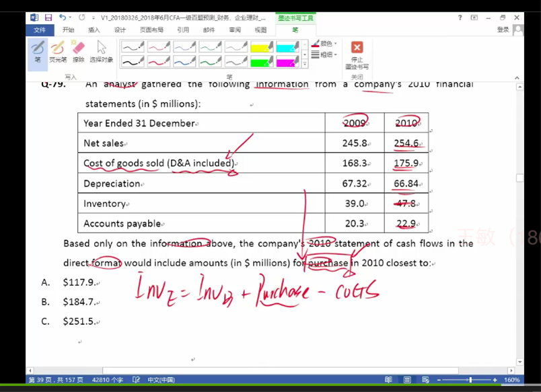This screenshot has width=541, height=392.
Task: Click the 墨迹书写工具 contextual tab header
Action: [x=295, y=18]
